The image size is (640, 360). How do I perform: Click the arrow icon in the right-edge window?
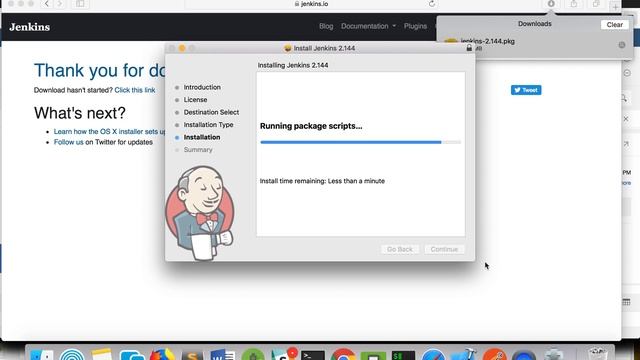point(626,144)
